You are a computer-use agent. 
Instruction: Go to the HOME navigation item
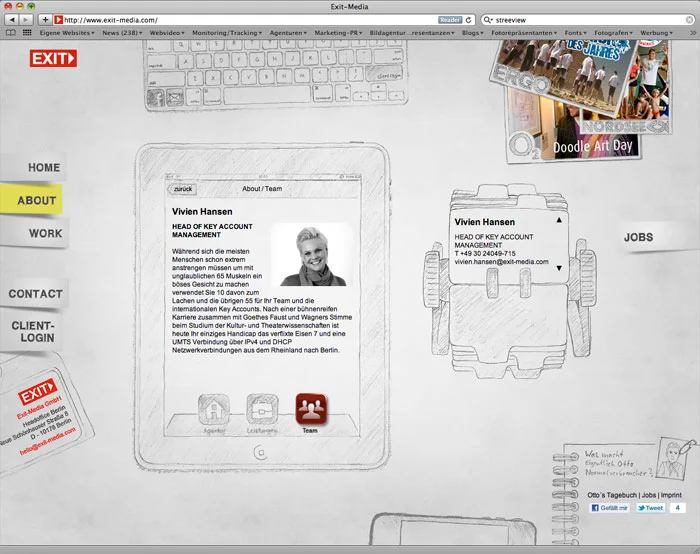[44, 167]
